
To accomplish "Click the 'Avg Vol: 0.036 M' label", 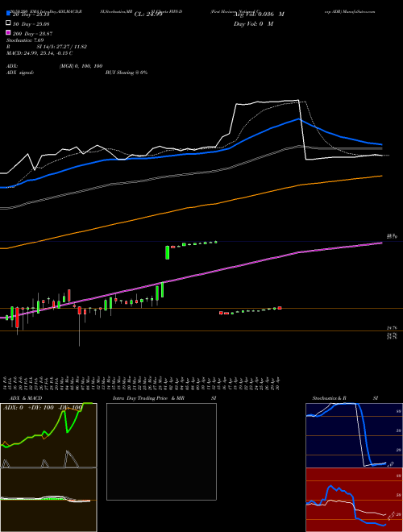I will (259, 15).
